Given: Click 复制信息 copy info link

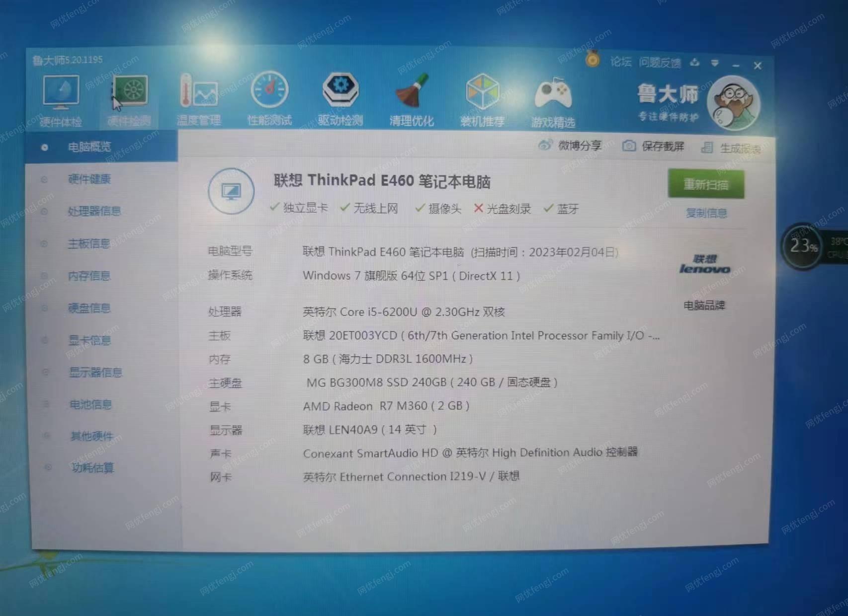Looking at the screenshot, I should [706, 213].
